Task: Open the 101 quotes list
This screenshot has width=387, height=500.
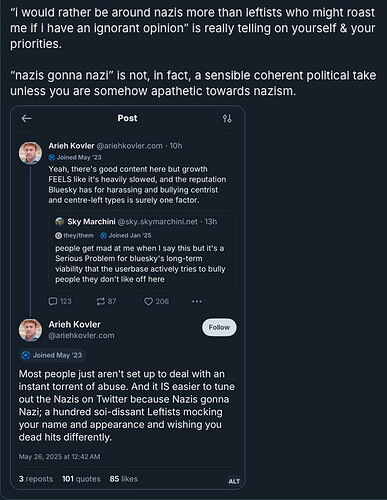Action: tap(81, 479)
